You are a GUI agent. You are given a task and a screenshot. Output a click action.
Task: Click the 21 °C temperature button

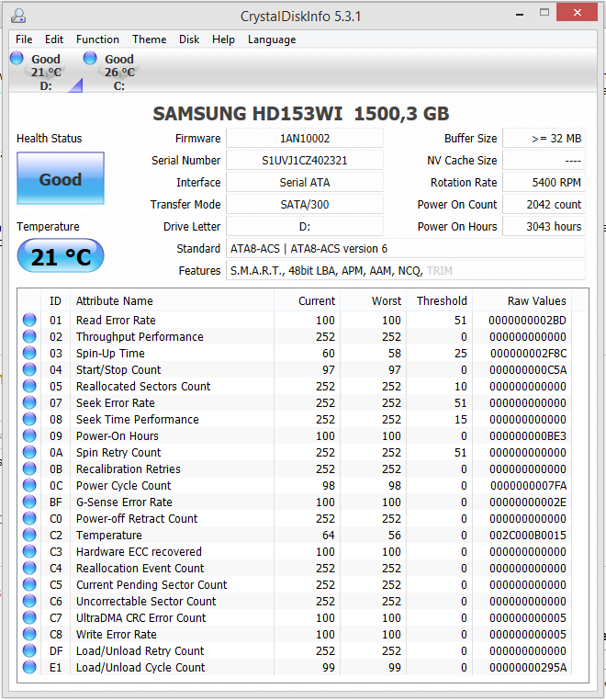pos(61,257)
